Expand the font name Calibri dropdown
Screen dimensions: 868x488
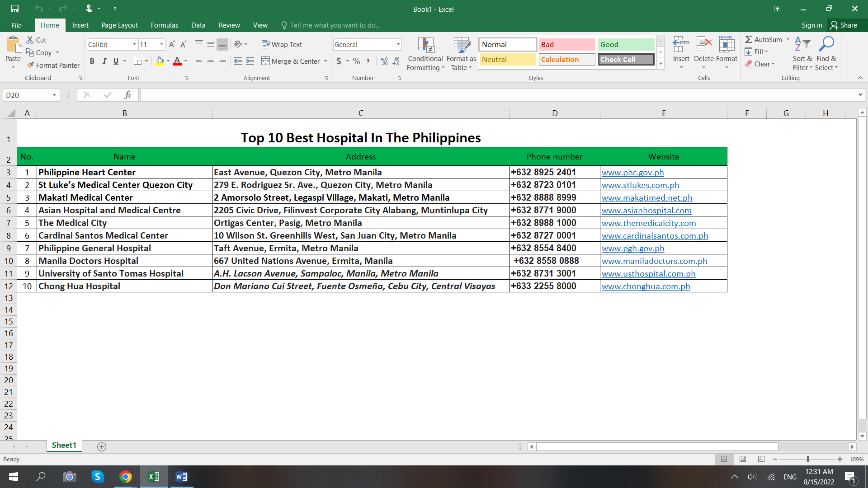tap(135, 44)
